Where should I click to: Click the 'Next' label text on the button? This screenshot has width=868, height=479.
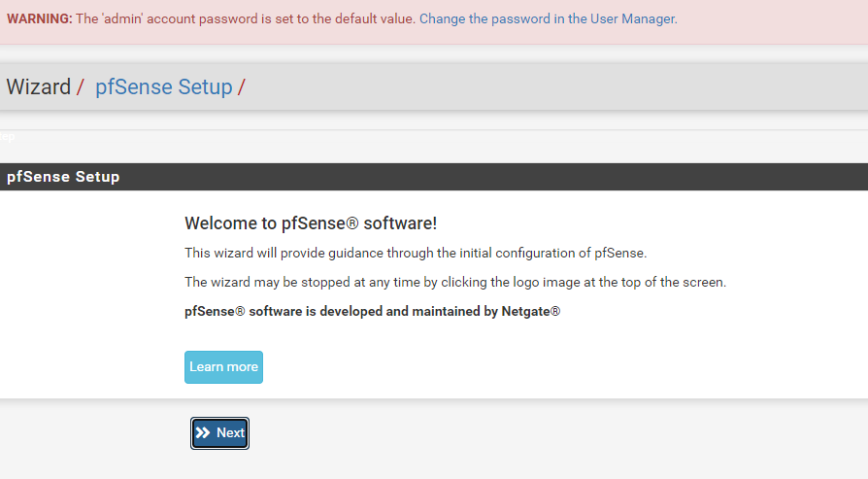coord(230,433)
